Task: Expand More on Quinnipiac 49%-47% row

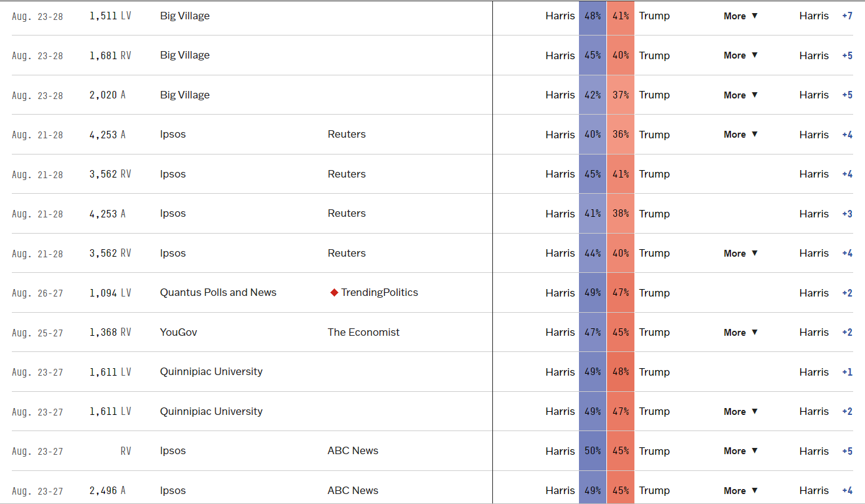Action: click(x=740, y=412)
